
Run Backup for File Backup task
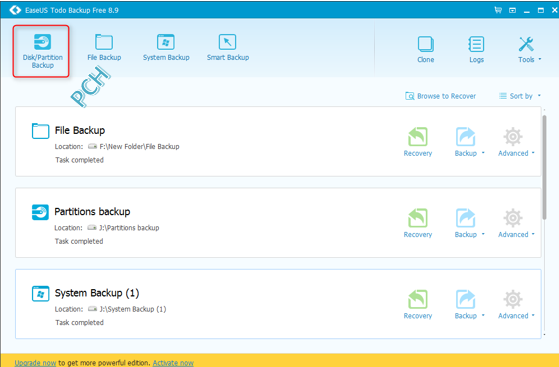(x=466, y=142)
